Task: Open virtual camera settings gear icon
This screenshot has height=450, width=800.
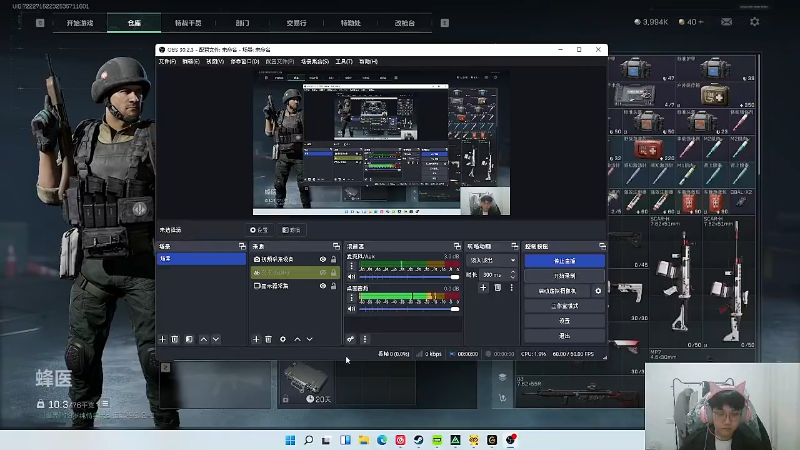Action: coord(598,291)
